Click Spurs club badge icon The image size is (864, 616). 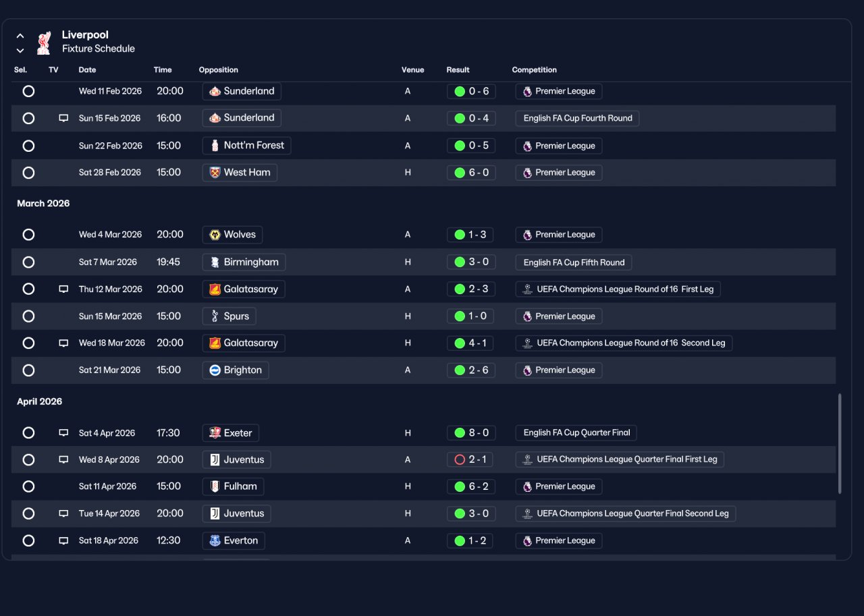pos(215,316)
